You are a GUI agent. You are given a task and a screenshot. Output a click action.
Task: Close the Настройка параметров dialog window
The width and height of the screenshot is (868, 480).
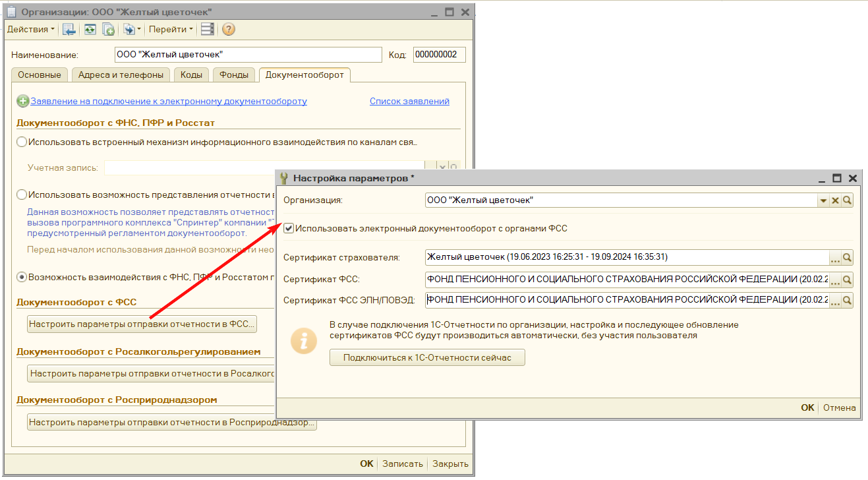tap(852, 178)
